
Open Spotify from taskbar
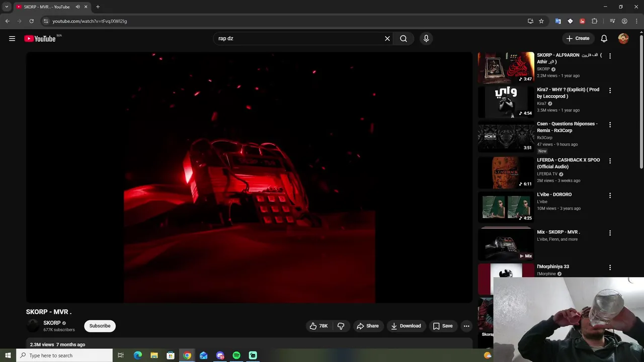pyautogui.click(x=236, y=355)
